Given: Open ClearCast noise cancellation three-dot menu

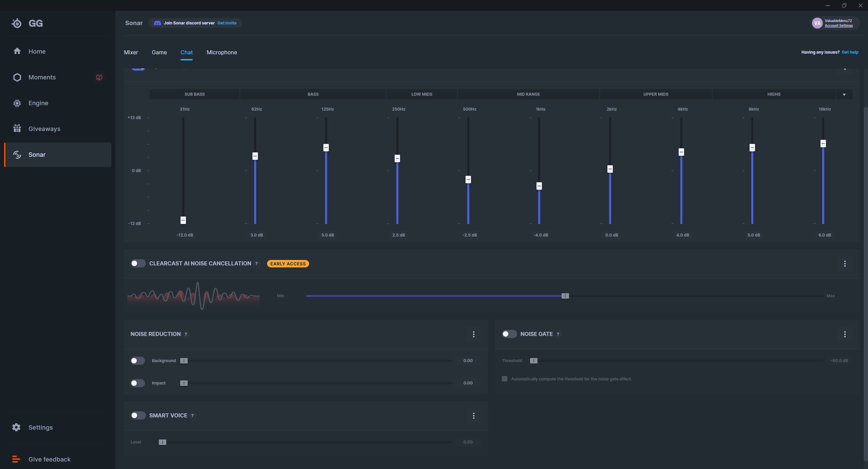Looking at the screenshot, I should tap(845, 264).
